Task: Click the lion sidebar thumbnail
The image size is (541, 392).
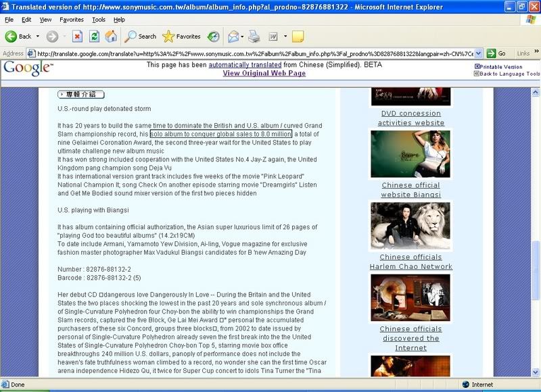Action: tap(413, 226)
